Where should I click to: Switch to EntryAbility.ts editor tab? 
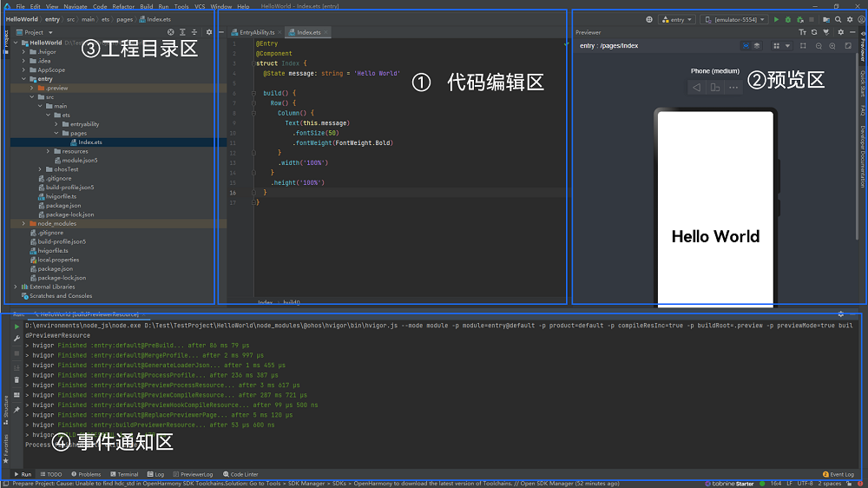[x=257, y=33]
